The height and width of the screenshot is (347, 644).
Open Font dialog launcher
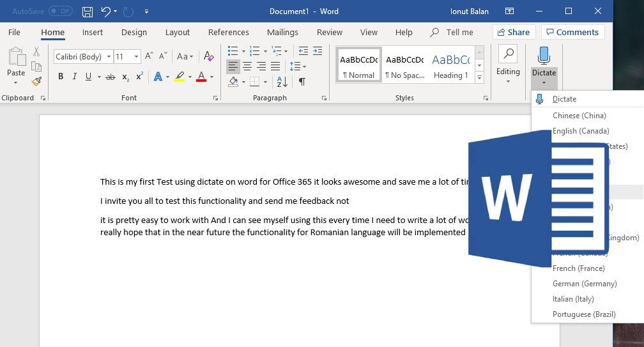[216, 98]
